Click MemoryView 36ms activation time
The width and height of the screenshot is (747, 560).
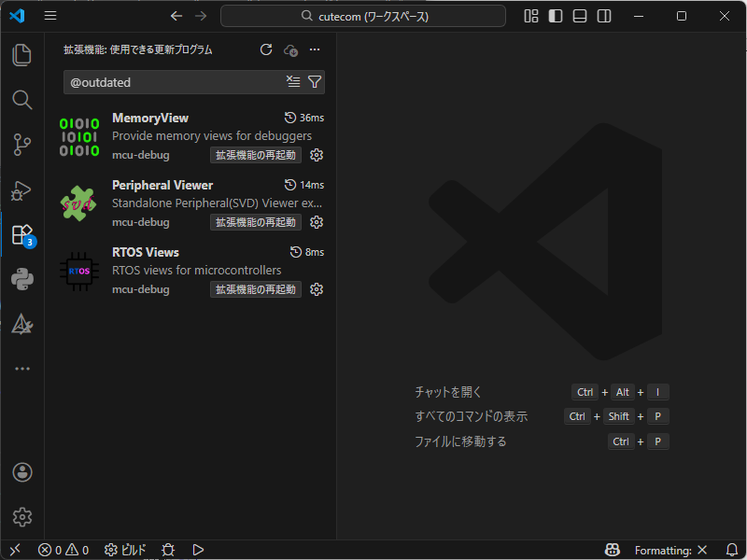coord(304,118)
